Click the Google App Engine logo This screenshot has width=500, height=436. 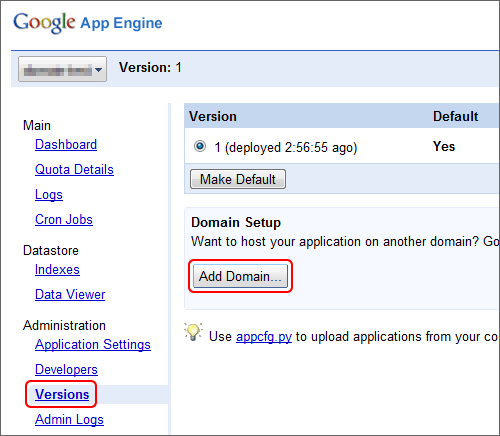click(88, 23)
